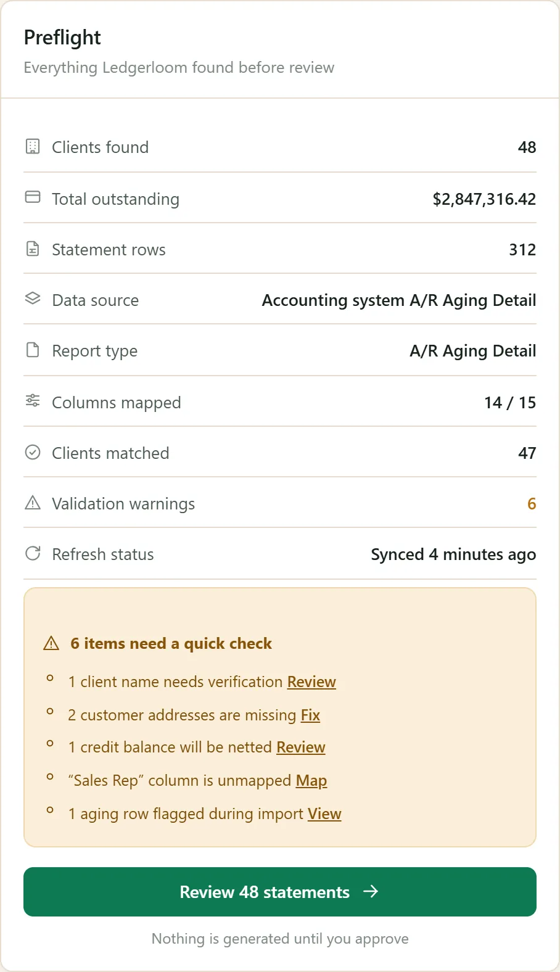Click the Refresh status label
This screenshot has width=560, height=972.
click(x=103, y=554)
